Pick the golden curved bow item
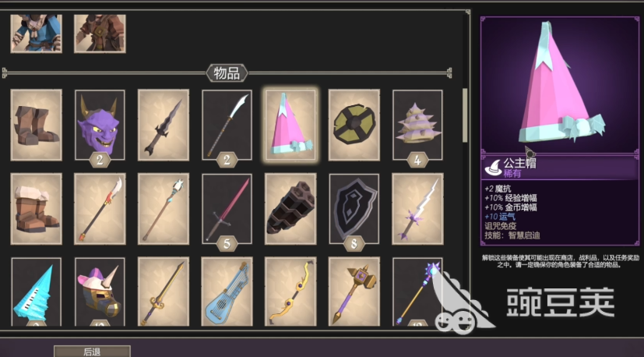 tap(290, 292)
